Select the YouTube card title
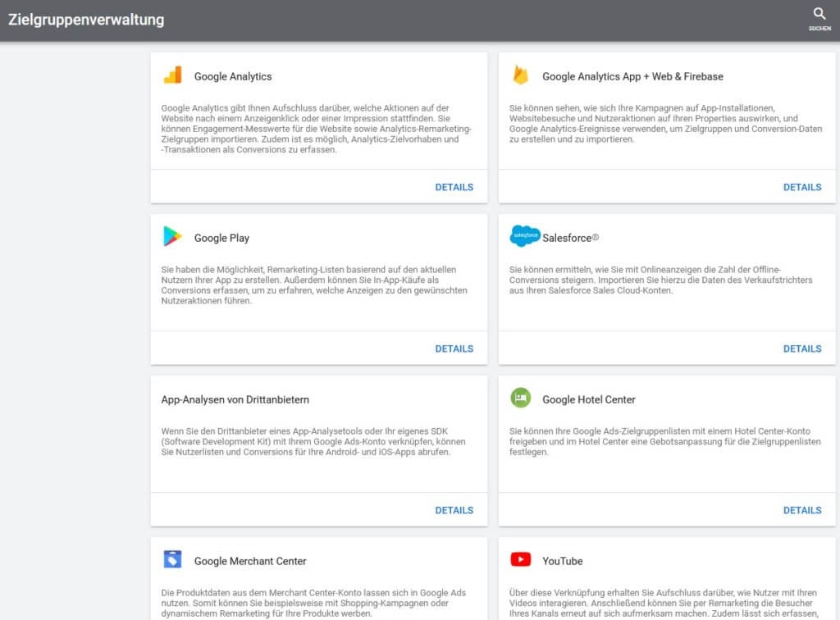The height and width of the screenshot is (620, 840). [562, 562]
